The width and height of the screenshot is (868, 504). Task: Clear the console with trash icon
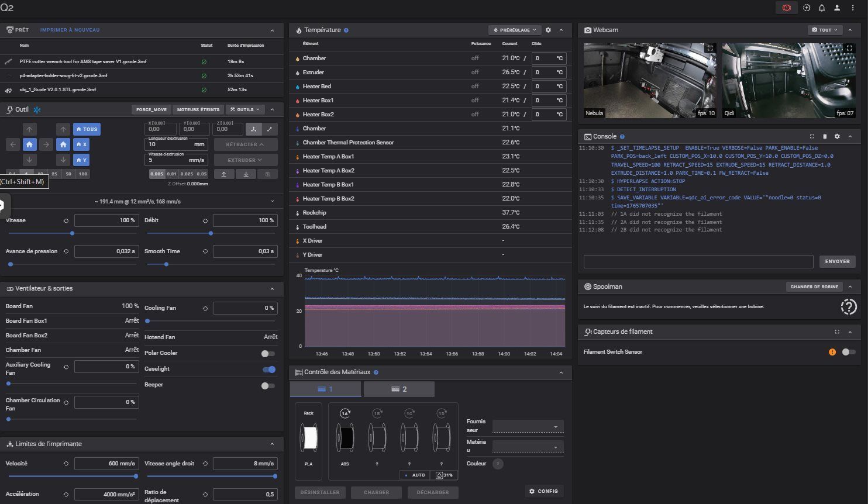point(825,136)
